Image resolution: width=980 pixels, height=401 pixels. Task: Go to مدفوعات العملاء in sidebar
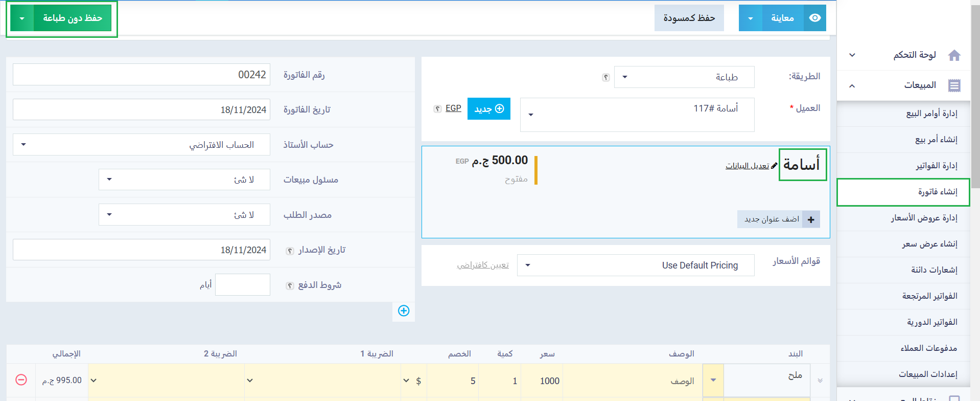pos(928,348)
